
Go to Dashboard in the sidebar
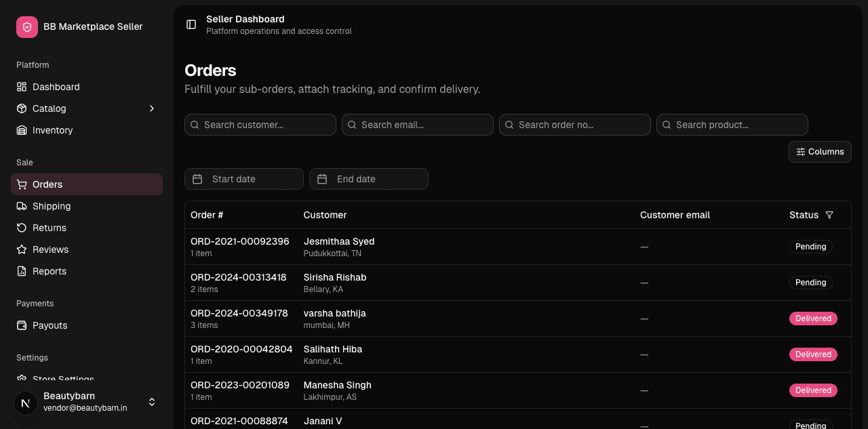pyautogui.click(x=87, y=87)
